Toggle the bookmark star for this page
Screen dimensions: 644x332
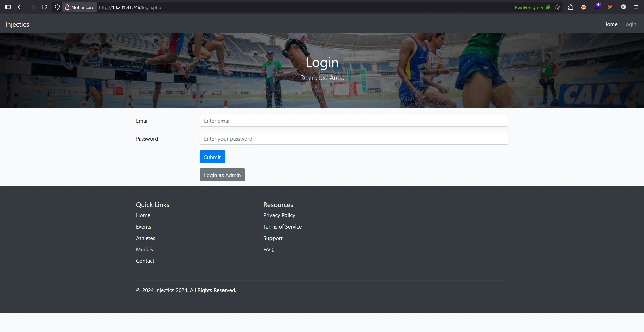pyautogui.click(x=557, y=7)
